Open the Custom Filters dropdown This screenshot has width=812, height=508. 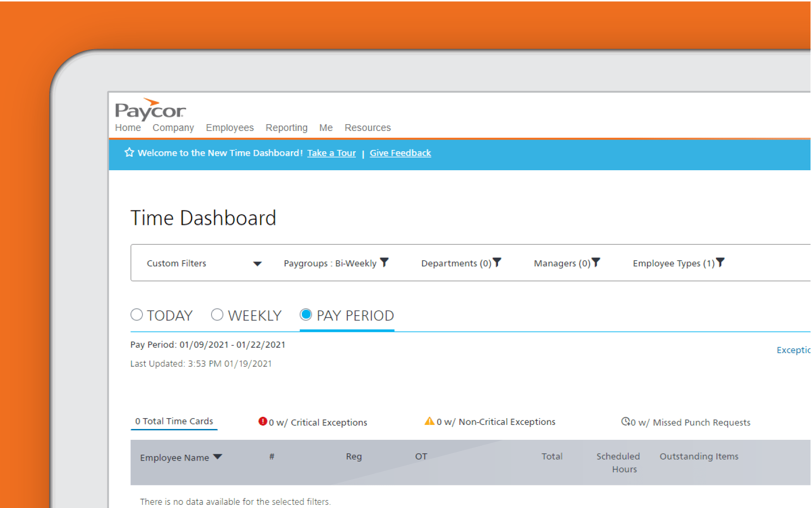pos(204,263)
